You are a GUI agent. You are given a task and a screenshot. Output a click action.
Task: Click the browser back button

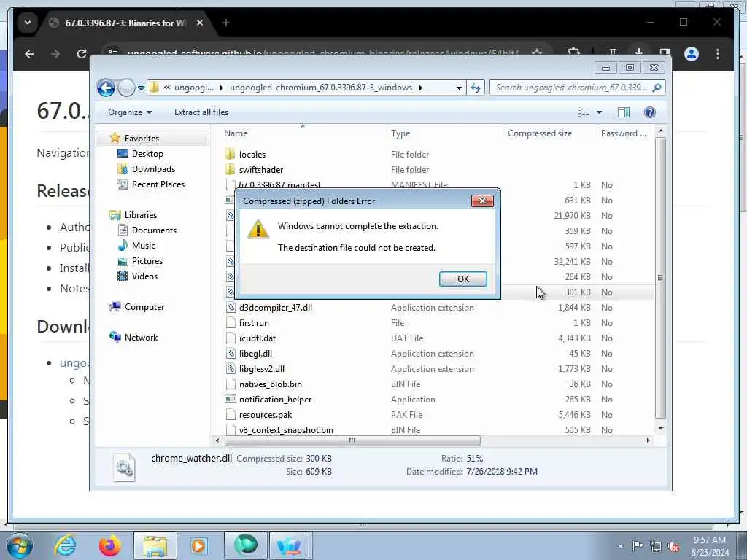29,54
